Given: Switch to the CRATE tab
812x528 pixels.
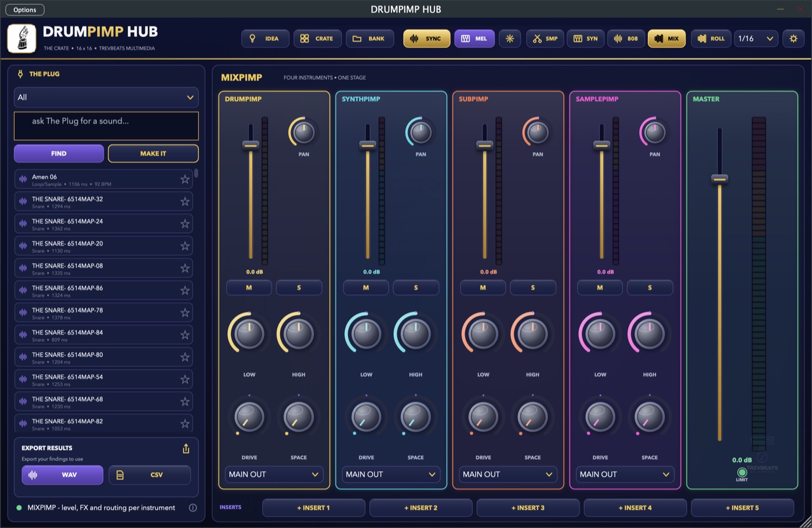Looking at the screenshot, I should (x=317, y=38).
